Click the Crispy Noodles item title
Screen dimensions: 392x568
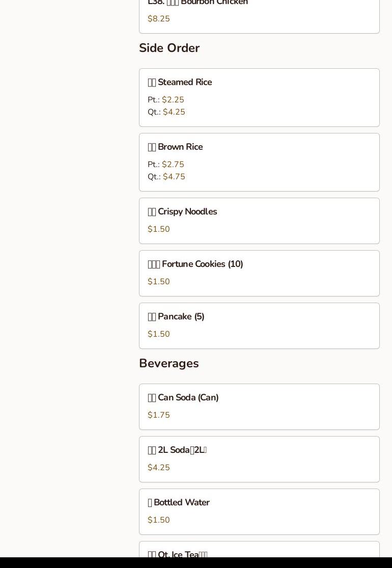[187, 212]
